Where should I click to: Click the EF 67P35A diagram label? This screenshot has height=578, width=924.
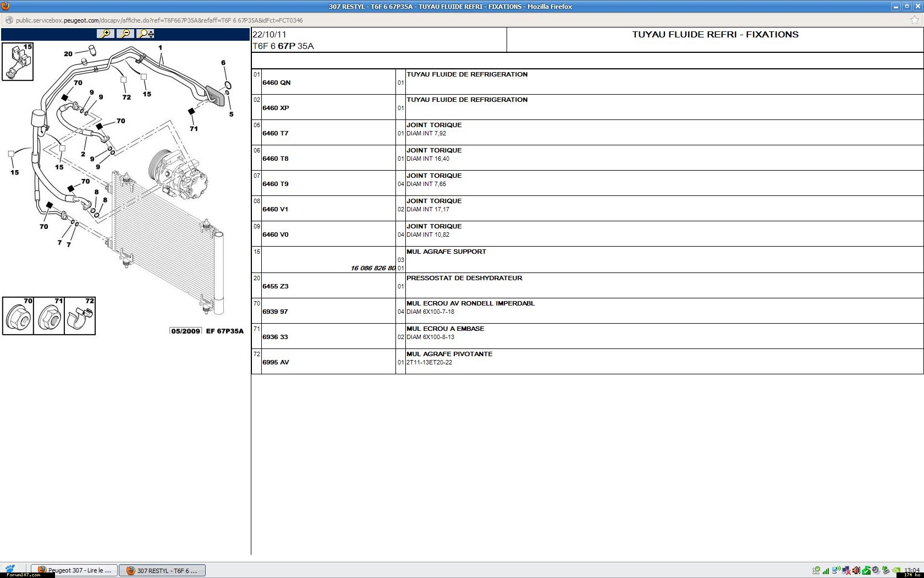pos(224,331)
